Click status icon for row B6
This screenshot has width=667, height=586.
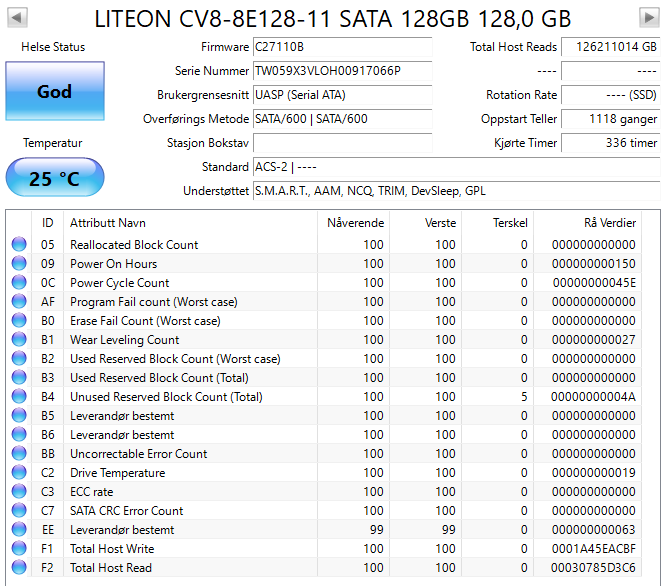(19, 435)
